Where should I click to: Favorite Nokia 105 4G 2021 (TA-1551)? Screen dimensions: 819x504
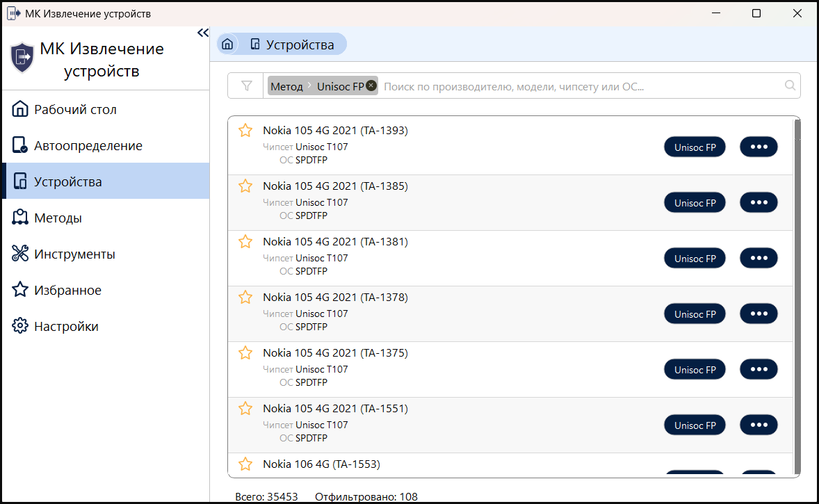(245, 409)
